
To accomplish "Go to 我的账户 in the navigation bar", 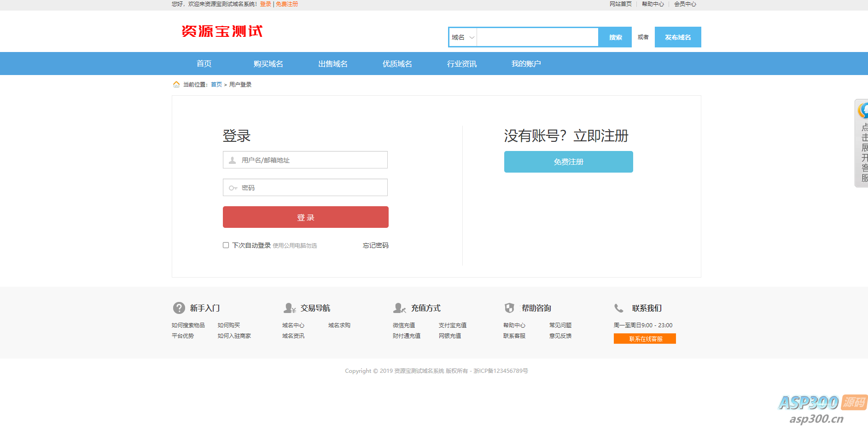I will (526, 64).
